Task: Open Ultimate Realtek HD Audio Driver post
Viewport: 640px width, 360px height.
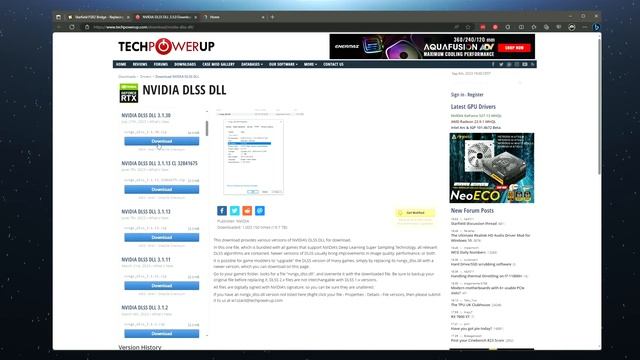Action: tap(490, 238)
